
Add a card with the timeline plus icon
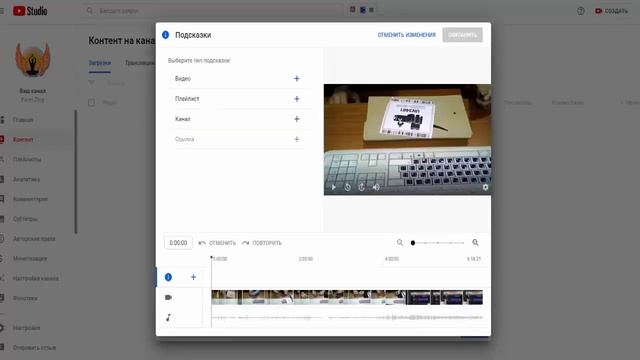(x=193, y=277)
